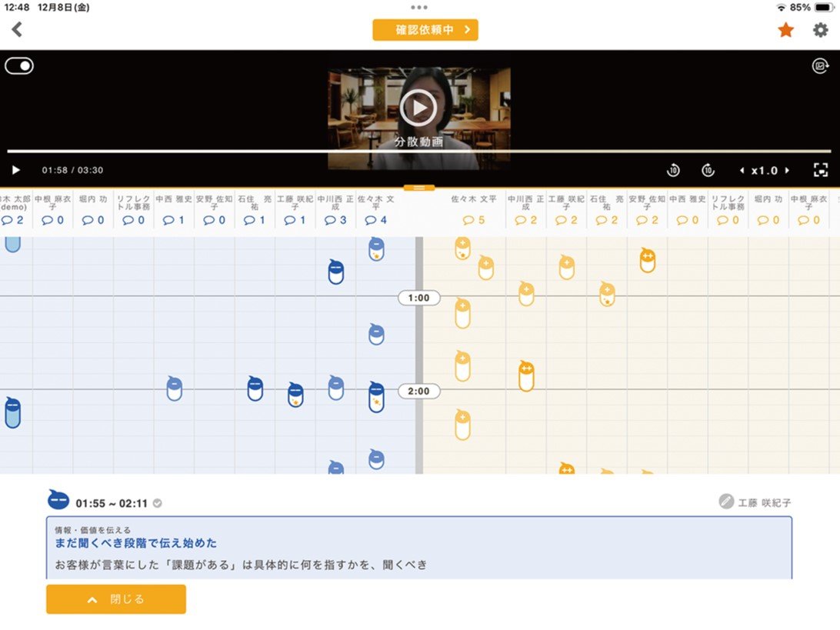Increase playback speed with right arrow

[x=787, y=171]
